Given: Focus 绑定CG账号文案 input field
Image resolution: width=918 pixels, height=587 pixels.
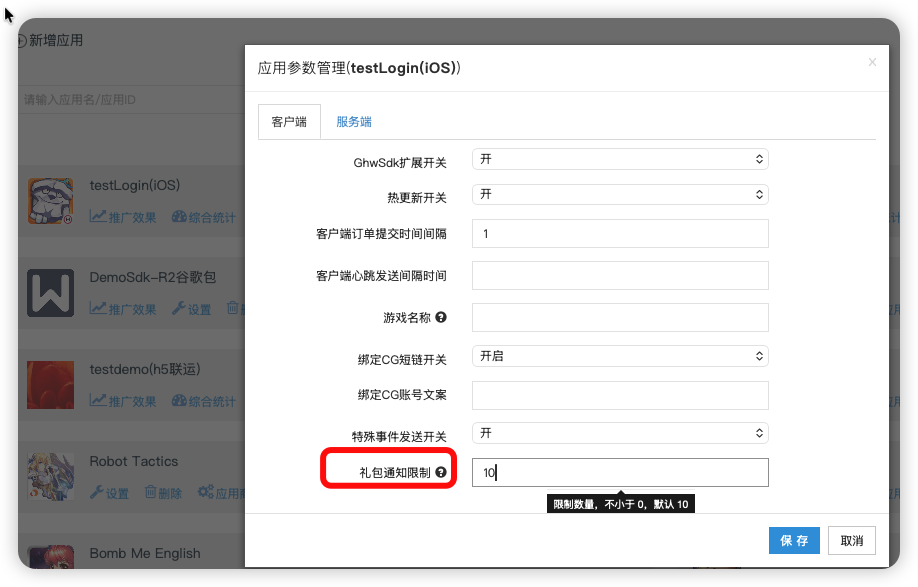Looking at the screenshot, I should coord(620,395).
